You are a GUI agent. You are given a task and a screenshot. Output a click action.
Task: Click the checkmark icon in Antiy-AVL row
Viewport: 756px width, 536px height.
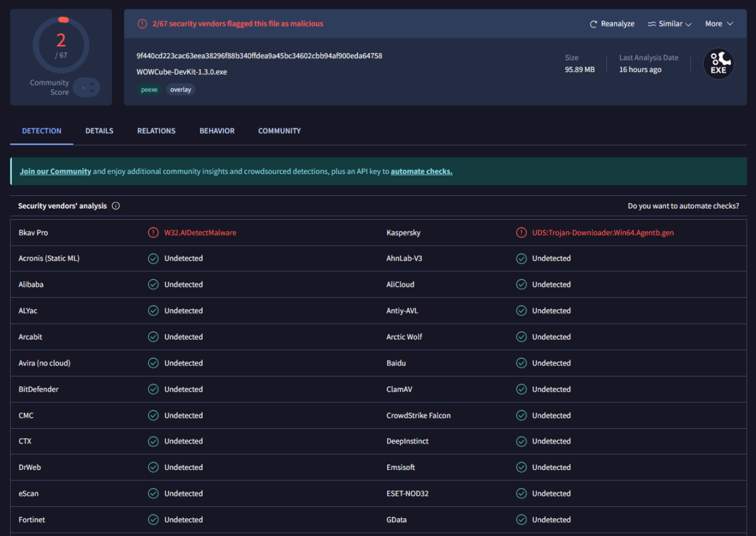coord(521,311)
